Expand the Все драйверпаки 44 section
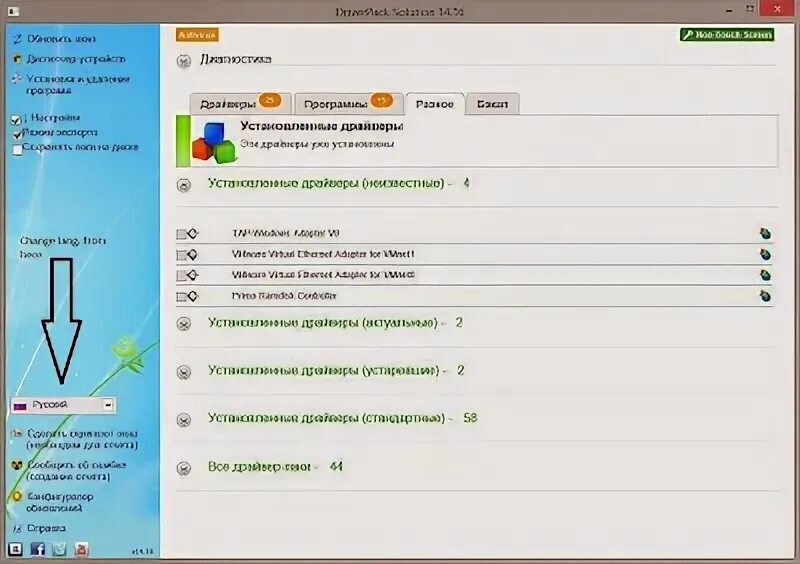The width and height of the screenshot is (800, 564). 184,468
